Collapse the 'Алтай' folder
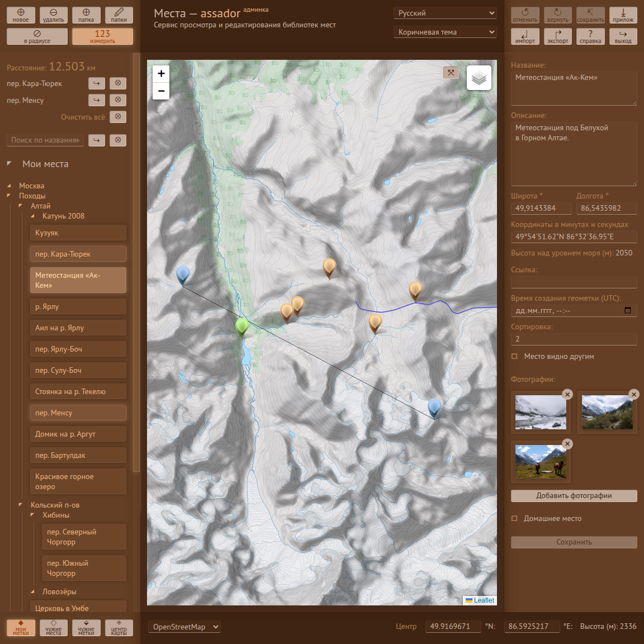This screenshot has height=644, width=644. point(21,206)
